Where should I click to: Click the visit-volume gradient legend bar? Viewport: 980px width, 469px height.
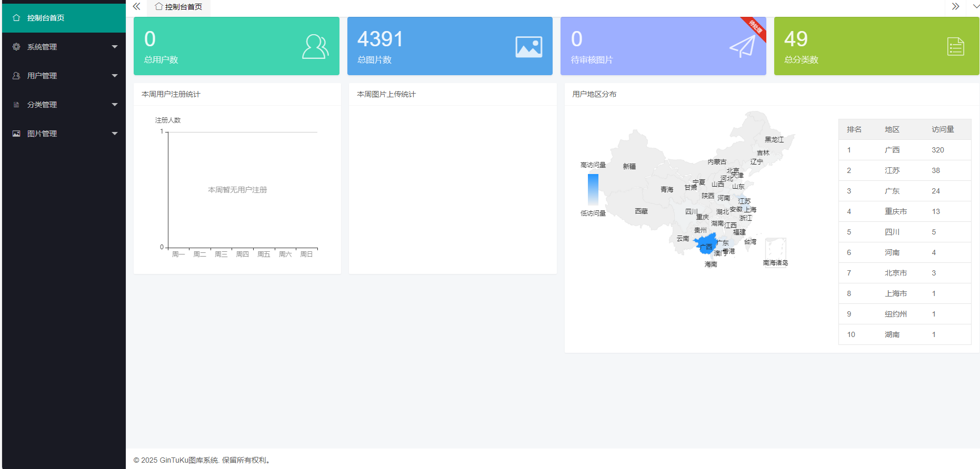(593, 189)
